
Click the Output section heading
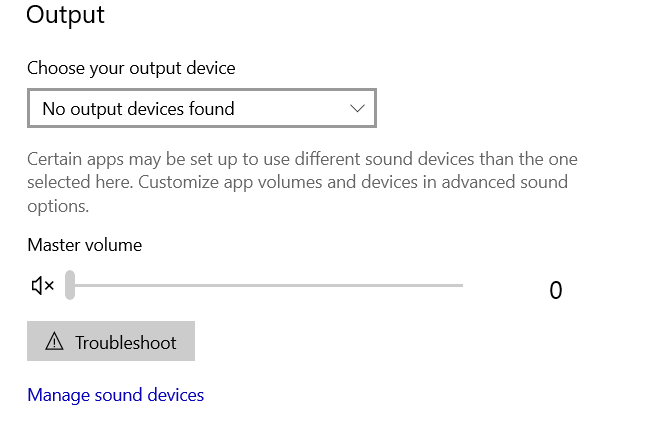click(65, 15)
